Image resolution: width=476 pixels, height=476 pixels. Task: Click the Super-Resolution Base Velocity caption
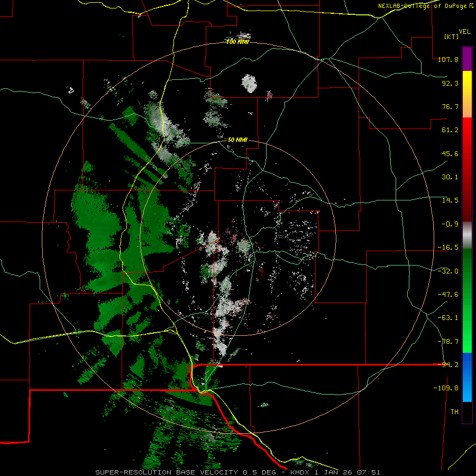[237, 472]
